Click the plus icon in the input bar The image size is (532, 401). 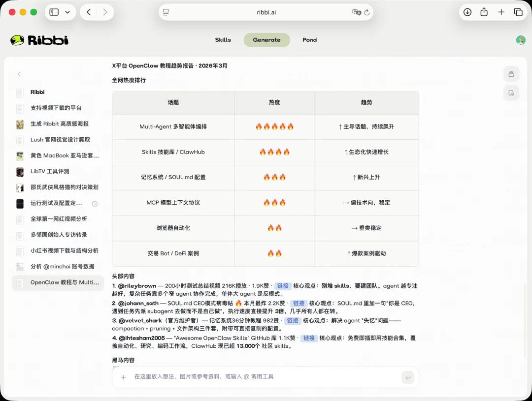123,377
